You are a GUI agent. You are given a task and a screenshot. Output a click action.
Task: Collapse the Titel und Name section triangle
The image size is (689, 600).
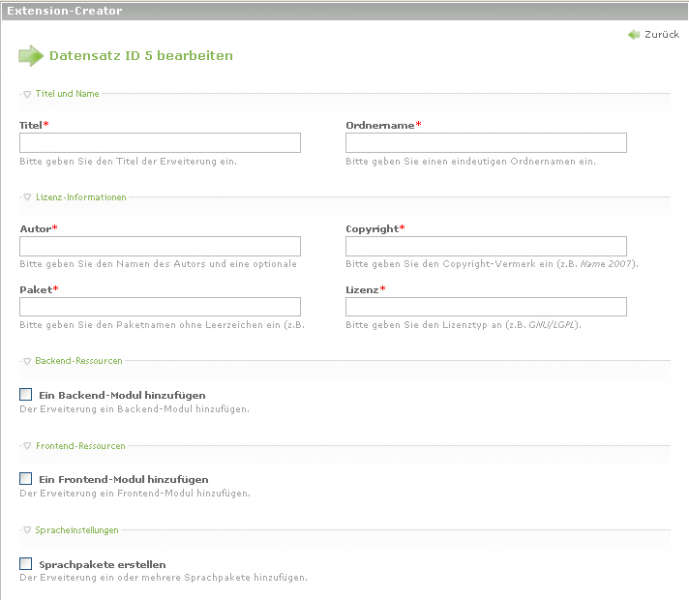pos(27,94)
